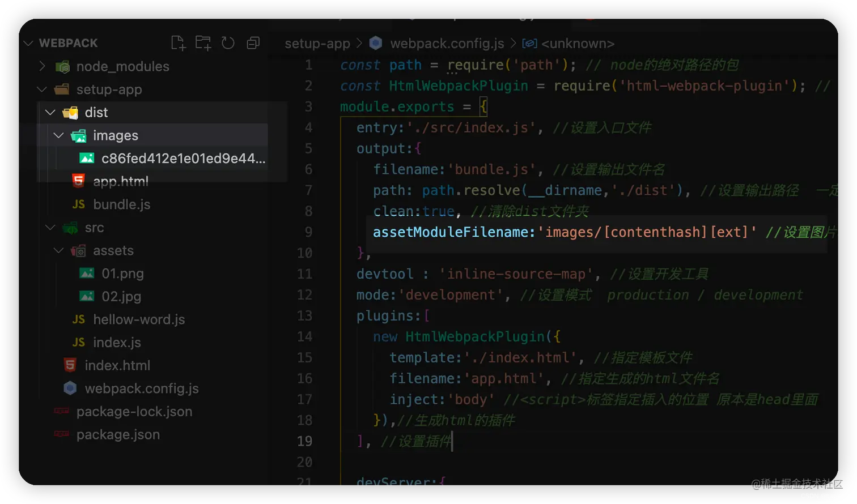Click the symbol icon before <unknown> breadcrumb
This screenshot has height=504, width=857.
click(x=529, y=43)
